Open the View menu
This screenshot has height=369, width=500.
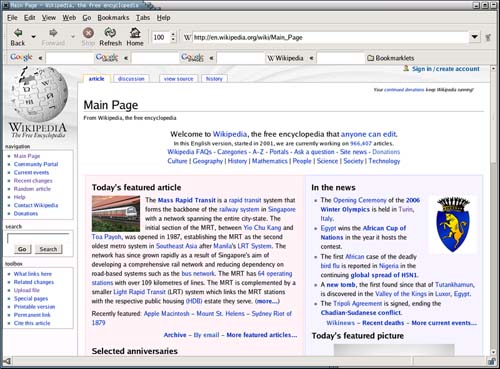point(49,18)
